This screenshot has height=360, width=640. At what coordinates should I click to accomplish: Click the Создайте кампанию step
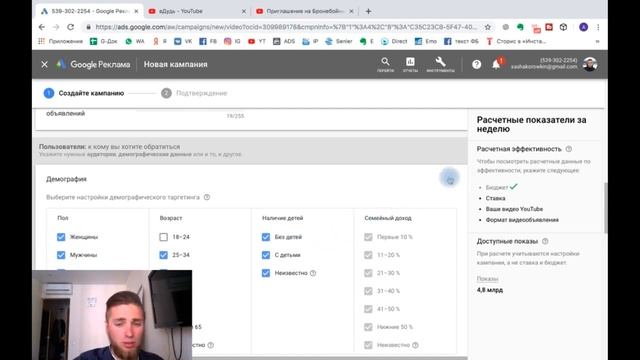click(x=84, y=93)
